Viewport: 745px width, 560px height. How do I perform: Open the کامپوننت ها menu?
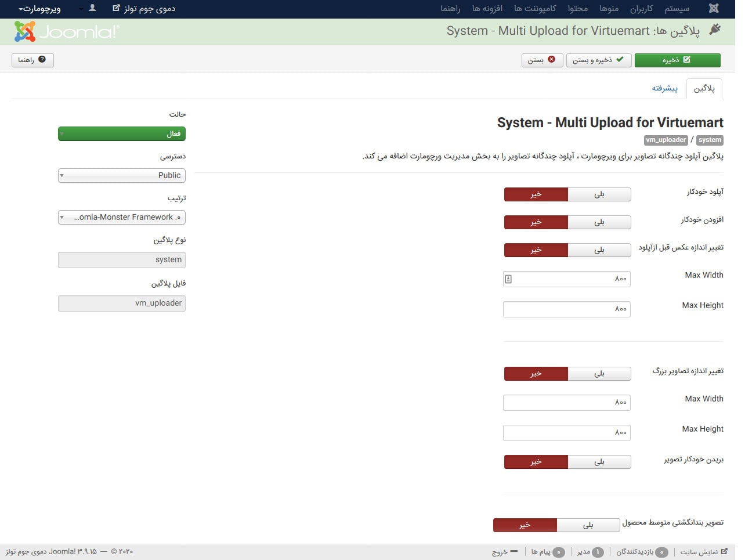tap(534, 9)
